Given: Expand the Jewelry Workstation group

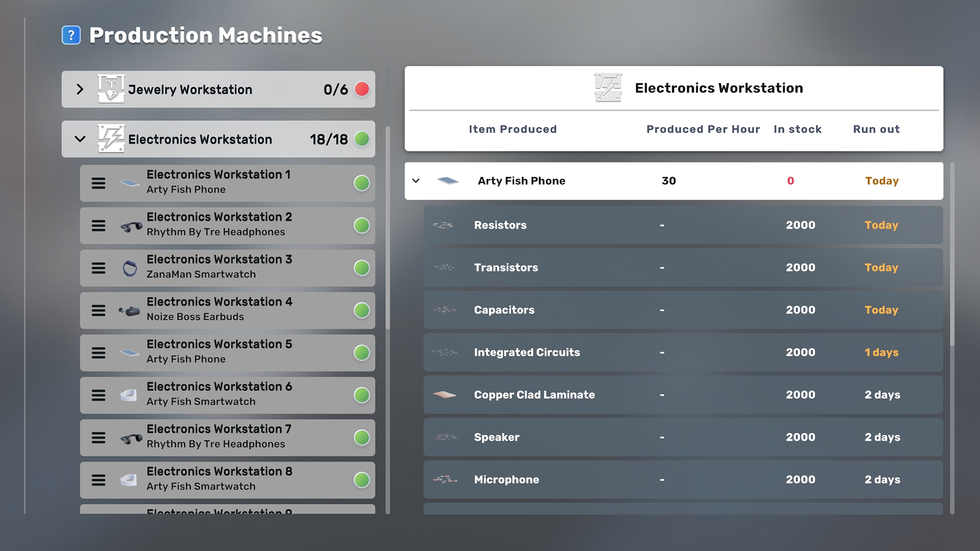Looking at the screenshot, I should pos(80,89).
